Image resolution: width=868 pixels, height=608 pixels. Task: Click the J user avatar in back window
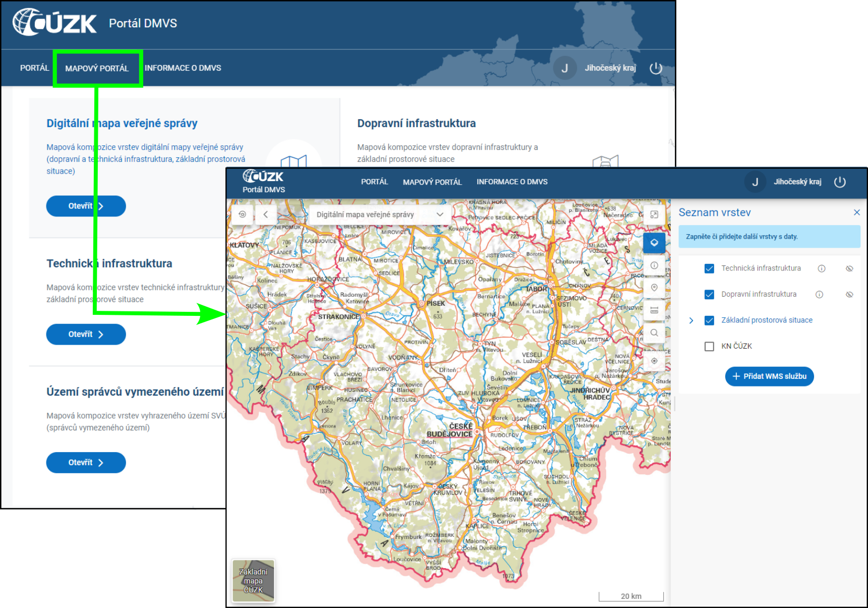[565, 68]
